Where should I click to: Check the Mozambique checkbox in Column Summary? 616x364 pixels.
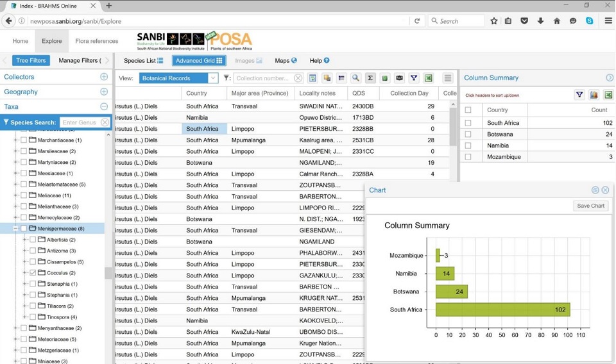tap(468, 157)
